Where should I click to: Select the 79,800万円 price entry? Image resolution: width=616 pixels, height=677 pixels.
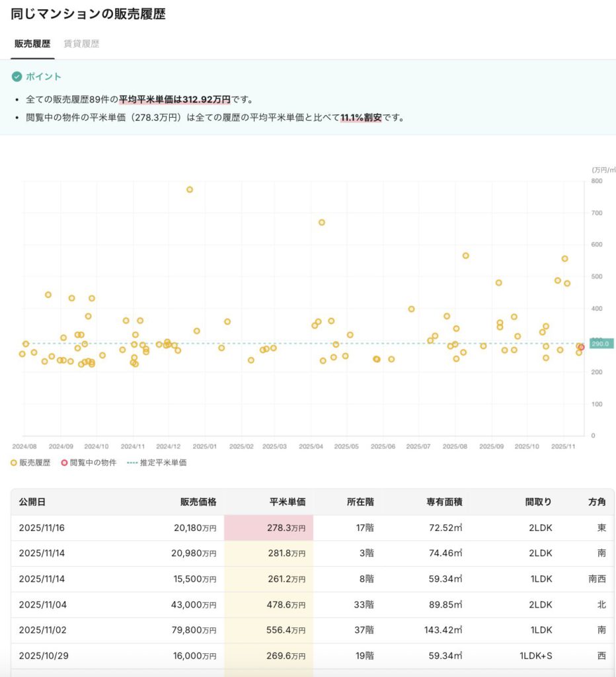click(195, 631)
